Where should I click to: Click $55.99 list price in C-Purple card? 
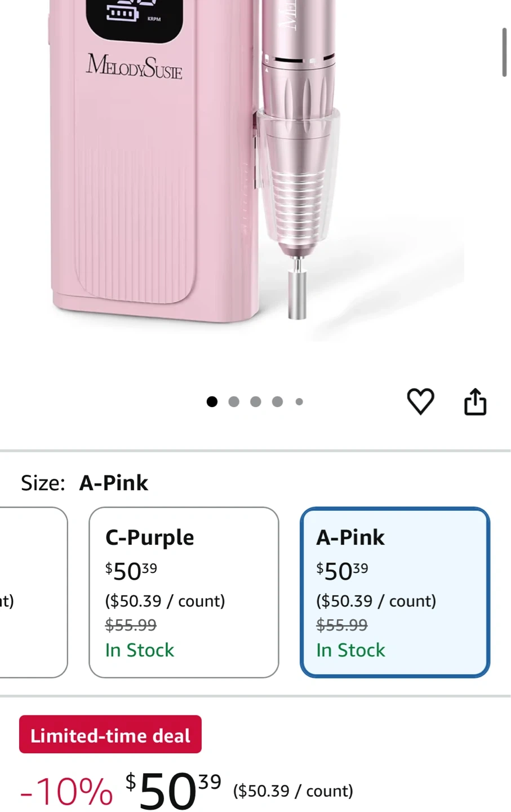(131, 625)
